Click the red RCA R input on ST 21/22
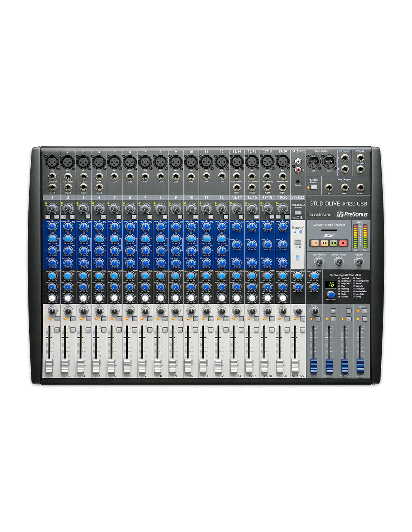412x532 pixels. (x=298, y=170)
